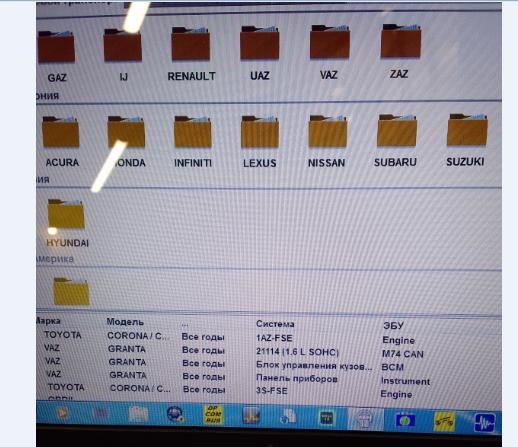Select the UAZ folder
Image resolution: width=518 pixels, height=447 pixels.
coord(260,53)
